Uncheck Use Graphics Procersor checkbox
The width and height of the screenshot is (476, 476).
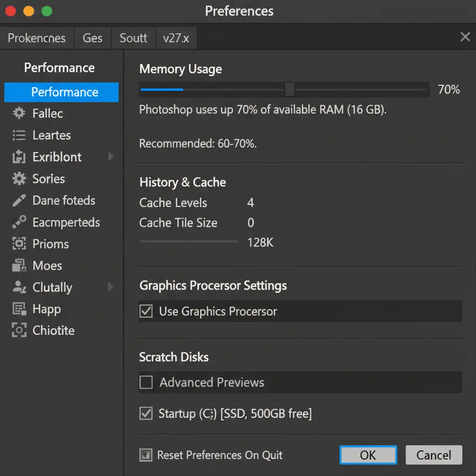point(146,311)
